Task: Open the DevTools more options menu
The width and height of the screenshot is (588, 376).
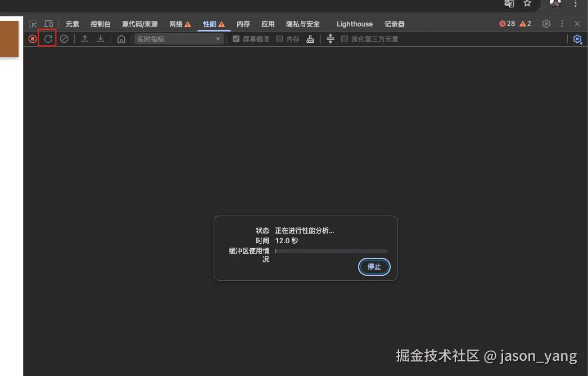Action: point(562,24)
